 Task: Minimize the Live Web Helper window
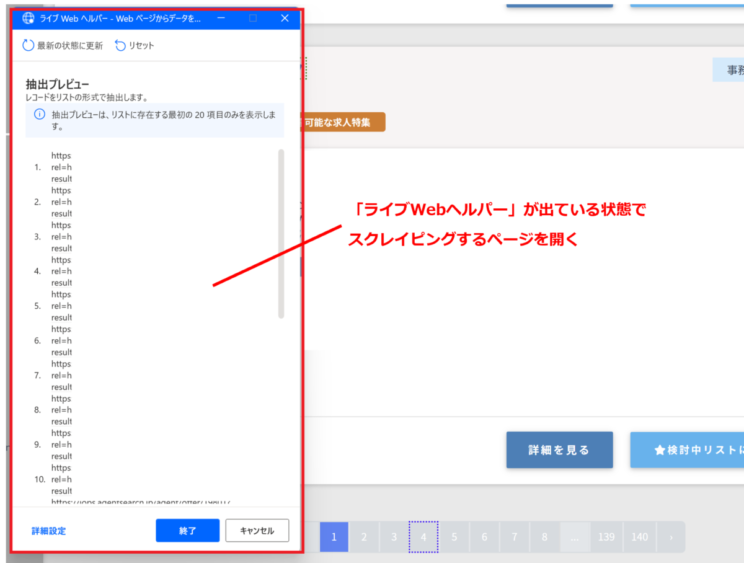pos(221,18)
